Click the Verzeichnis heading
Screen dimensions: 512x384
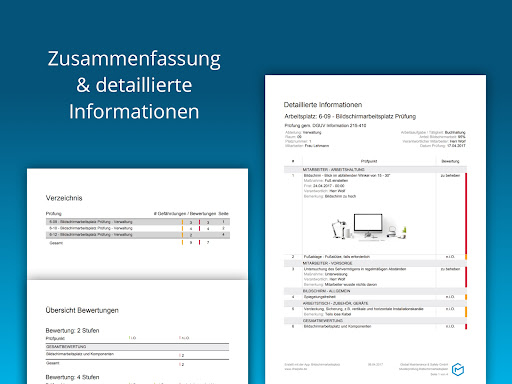(64, 198)
